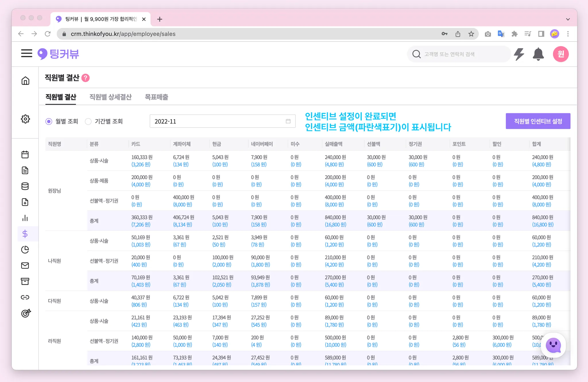Screen dimensions: 588x382
Task: Select the 기간별 조회 radio button
Action: click(x=88, y=122)
